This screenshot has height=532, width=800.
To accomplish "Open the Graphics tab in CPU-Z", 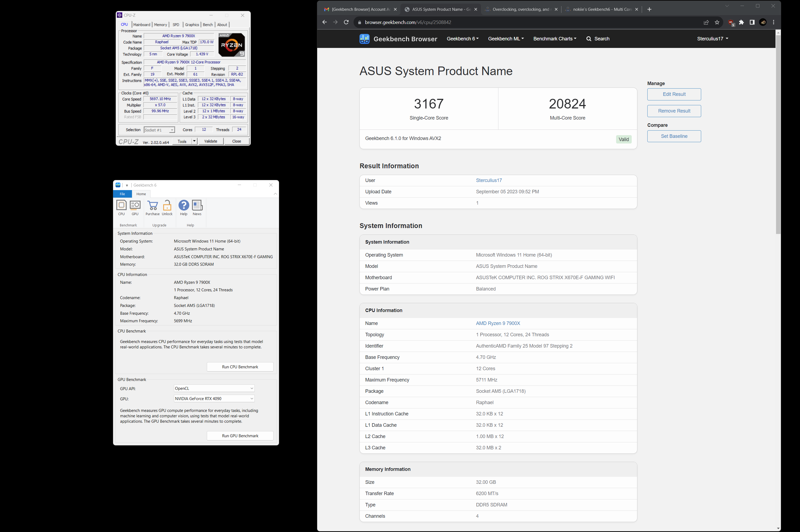I will 192,24.
